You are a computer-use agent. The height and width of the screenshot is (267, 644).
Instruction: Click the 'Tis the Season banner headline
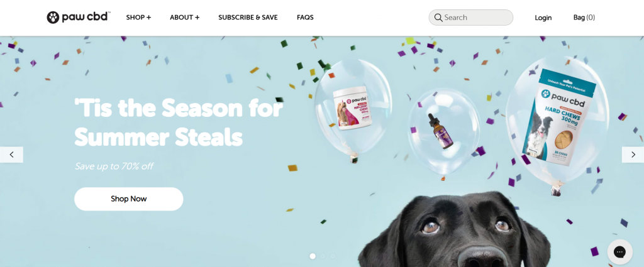point(179,123)
